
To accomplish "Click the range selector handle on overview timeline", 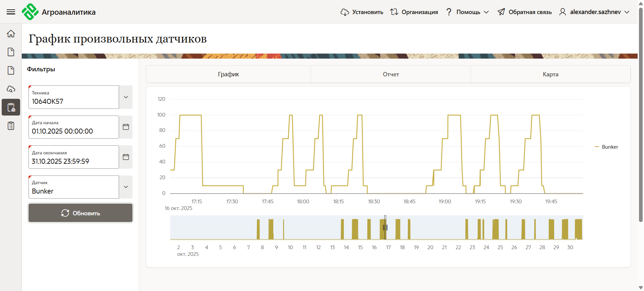I will (385, 228).
